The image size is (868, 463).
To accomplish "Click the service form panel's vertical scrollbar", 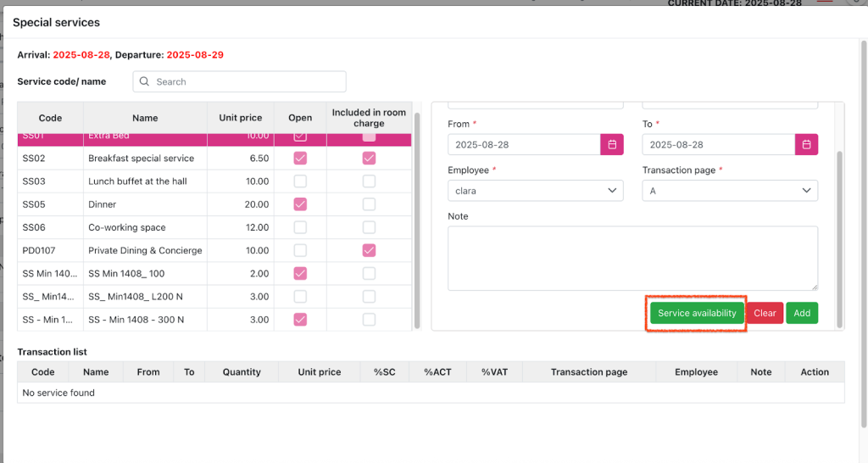I will coord(839,237).
